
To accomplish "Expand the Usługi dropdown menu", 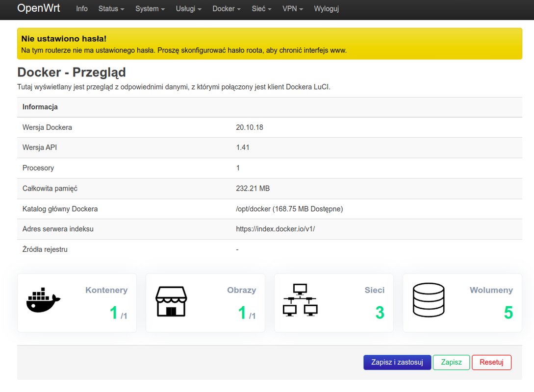I will pyautogui.click(x=189, y=9).
